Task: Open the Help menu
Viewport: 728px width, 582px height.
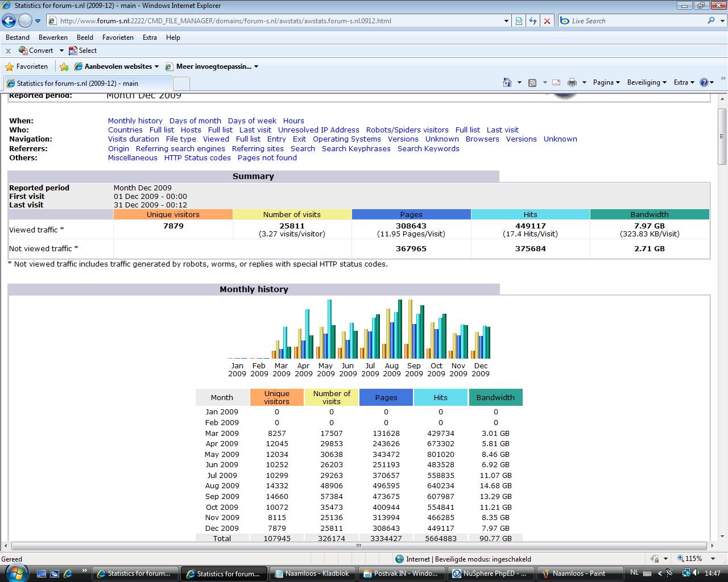Action: [x=173, y=38]
